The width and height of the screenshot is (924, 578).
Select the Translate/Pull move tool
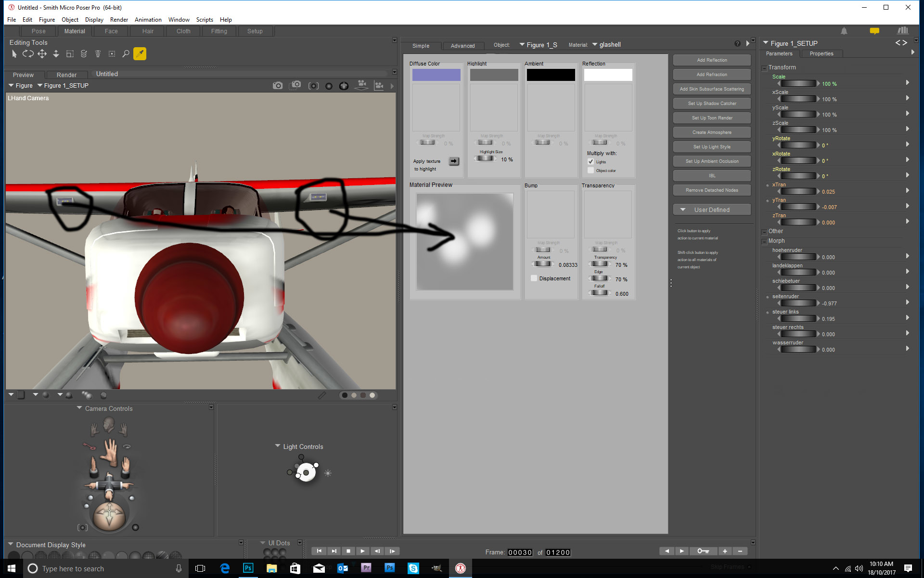(x=42, y=54)
